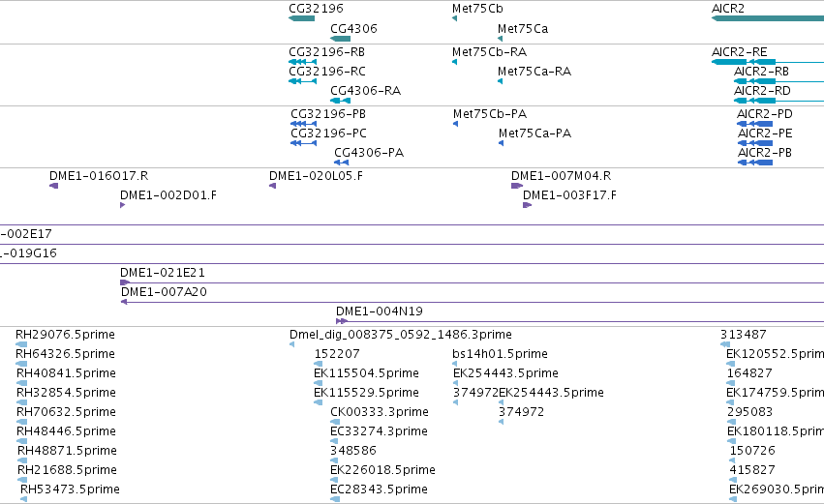Select protein CG4306-PA glyph

point(341,163)
